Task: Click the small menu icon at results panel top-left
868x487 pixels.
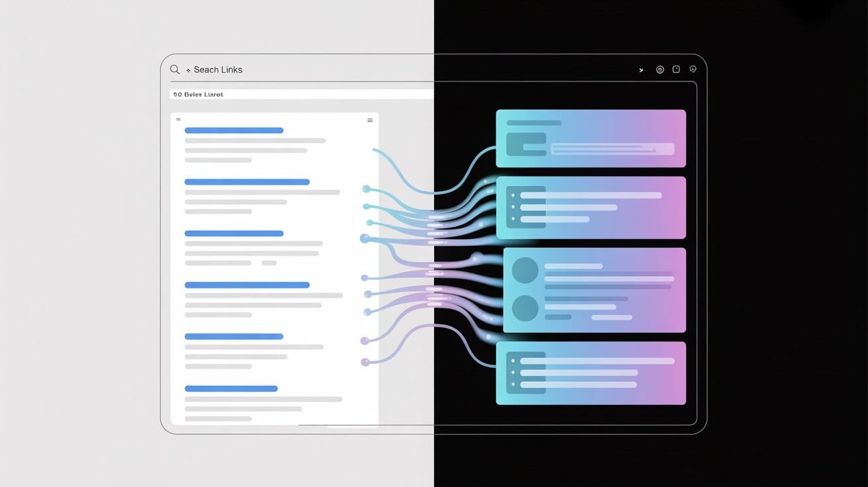Action: pyautogui.click(x=178, y=120)
